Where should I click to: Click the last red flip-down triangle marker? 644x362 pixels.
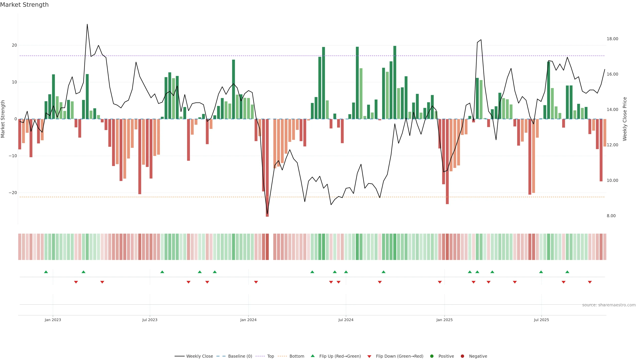pyautogui.click(x=590, y=282)
